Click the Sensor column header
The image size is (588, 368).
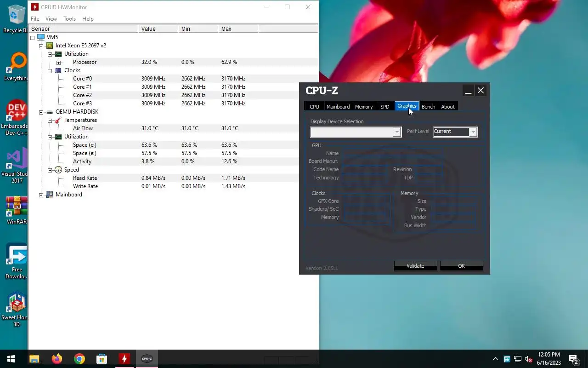coord(83,29)
